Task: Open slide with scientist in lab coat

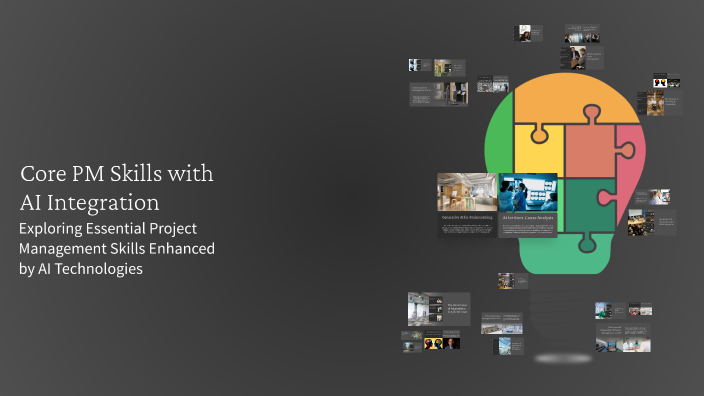Action: tap(652, 197)
